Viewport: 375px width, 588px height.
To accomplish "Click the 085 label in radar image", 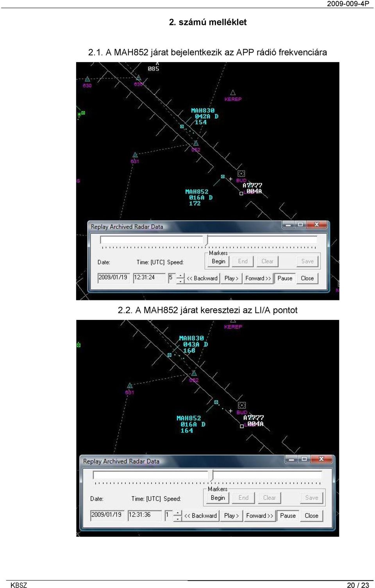I will coord(154,69).
